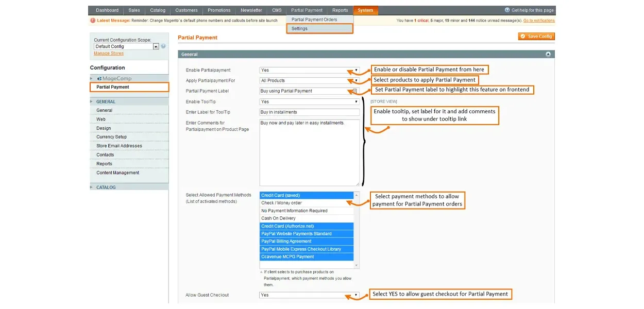Open the Enable Partialpayment dropdown

[x=309, y=70]
